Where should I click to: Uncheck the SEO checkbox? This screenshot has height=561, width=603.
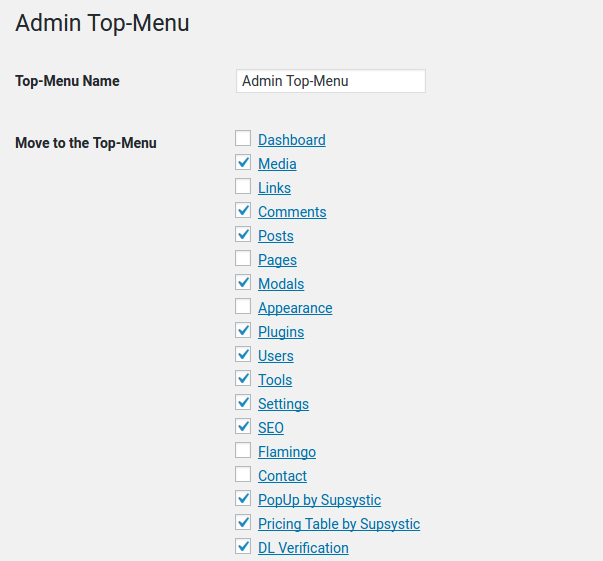click(x=243, y=426)
